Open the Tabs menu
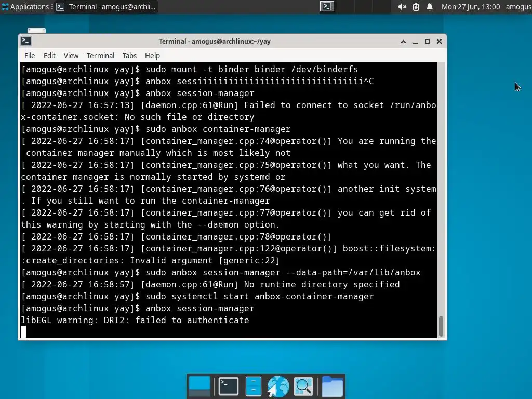 click(x=129, y=56)
